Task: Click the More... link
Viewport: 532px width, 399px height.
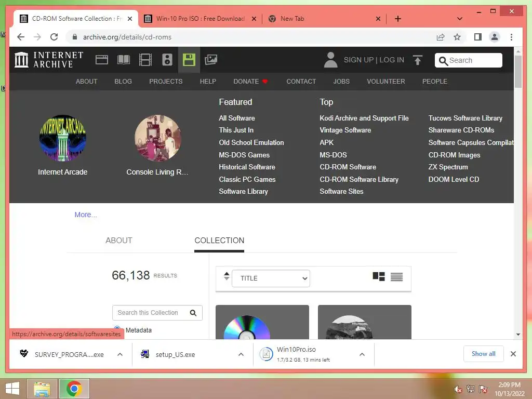Action: click(x=86, y=215)
